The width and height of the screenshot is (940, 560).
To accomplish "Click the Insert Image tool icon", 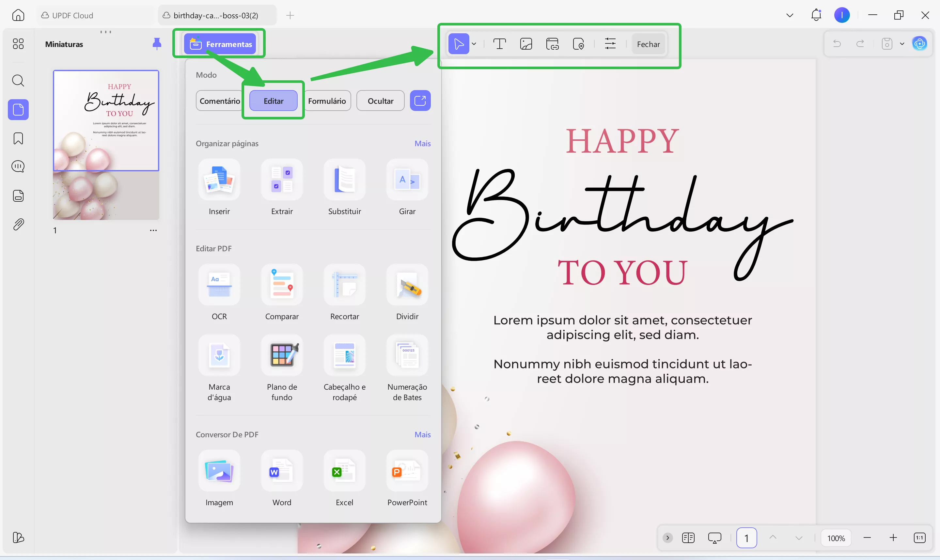I will (526, 44).
